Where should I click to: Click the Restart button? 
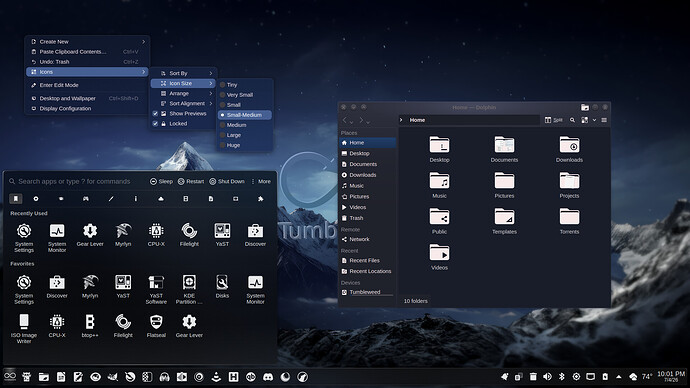191,181
